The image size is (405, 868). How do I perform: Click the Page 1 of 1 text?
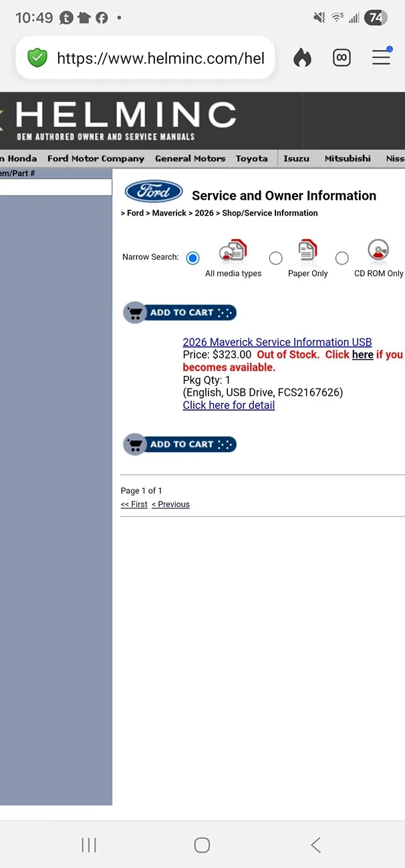pyautogui.click(x=141, y=491)
